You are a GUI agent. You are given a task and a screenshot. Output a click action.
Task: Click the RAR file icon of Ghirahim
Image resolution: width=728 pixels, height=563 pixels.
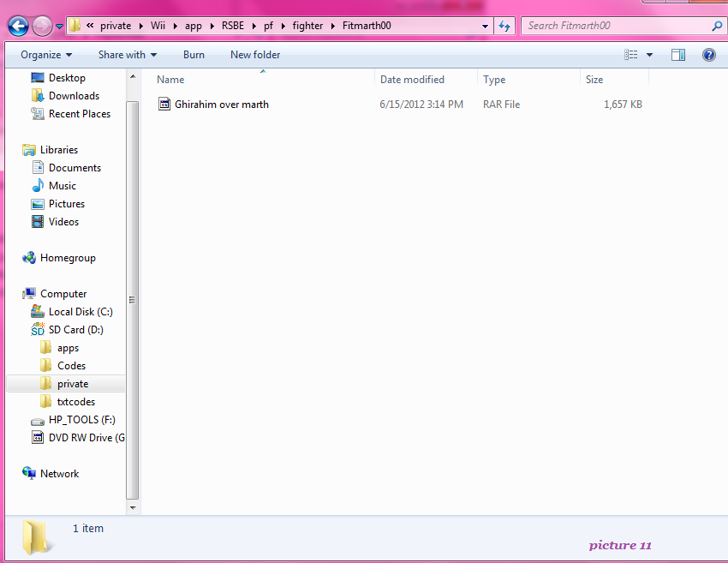point(164,104)
